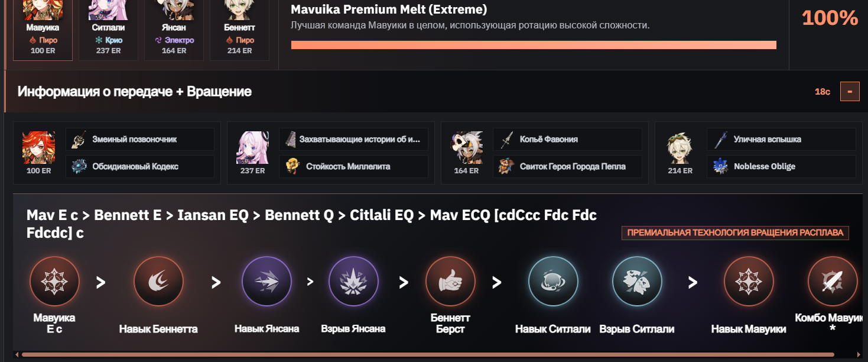Select the Мавуика Пиро character card
Screen dimensions: 868x362
pos(43,30)
